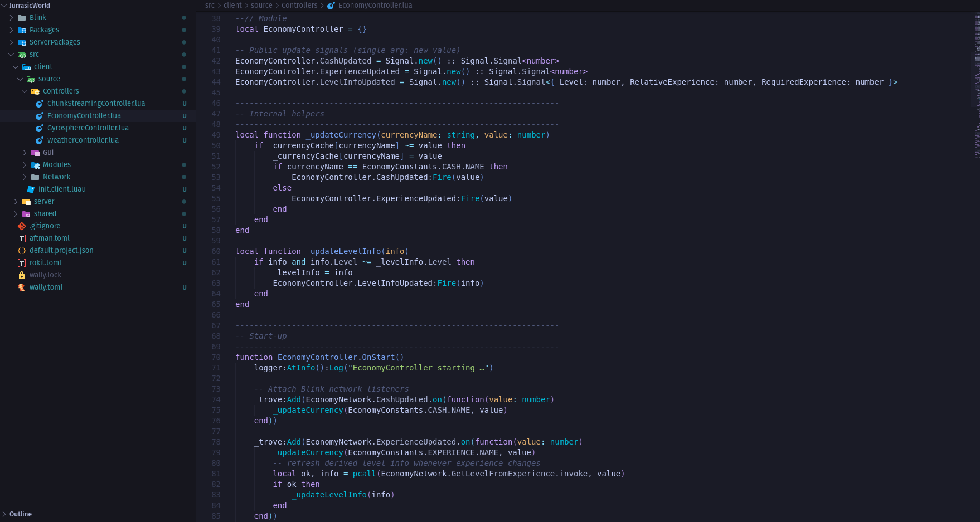Expand the server folder chevron
The image size is (980, 522).
[16, 202]
